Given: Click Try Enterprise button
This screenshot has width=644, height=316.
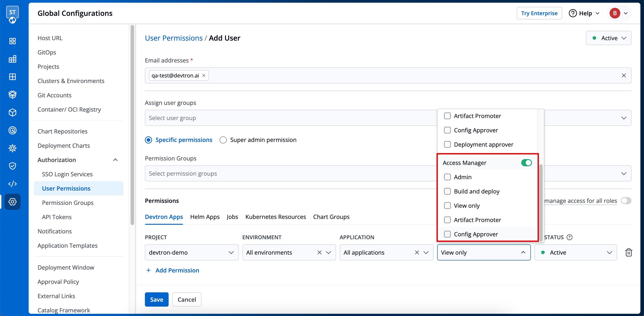Looking at the screenshot, I should (539, 13).
